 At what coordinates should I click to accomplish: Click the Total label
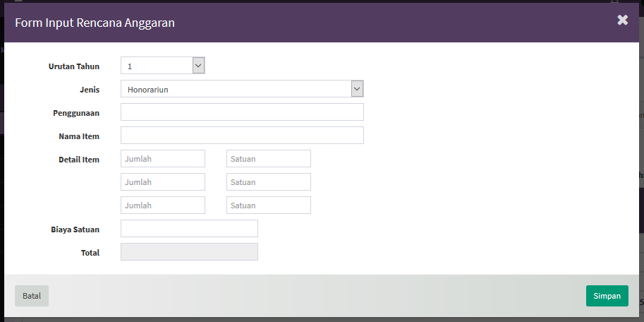(x=90, y=253)
